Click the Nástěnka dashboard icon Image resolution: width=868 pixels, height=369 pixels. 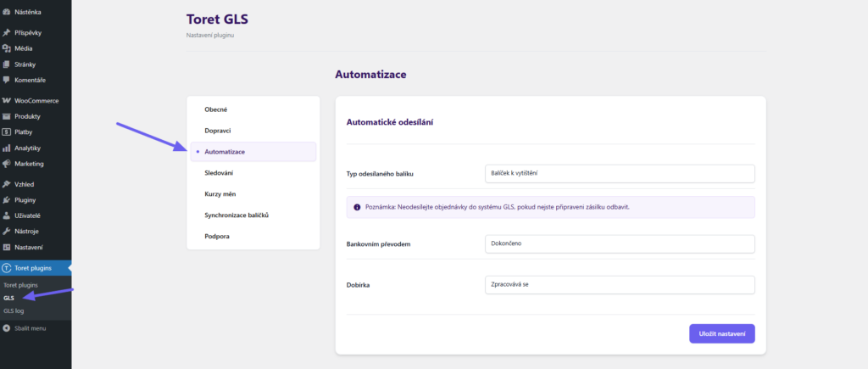(x=7, y=12)
